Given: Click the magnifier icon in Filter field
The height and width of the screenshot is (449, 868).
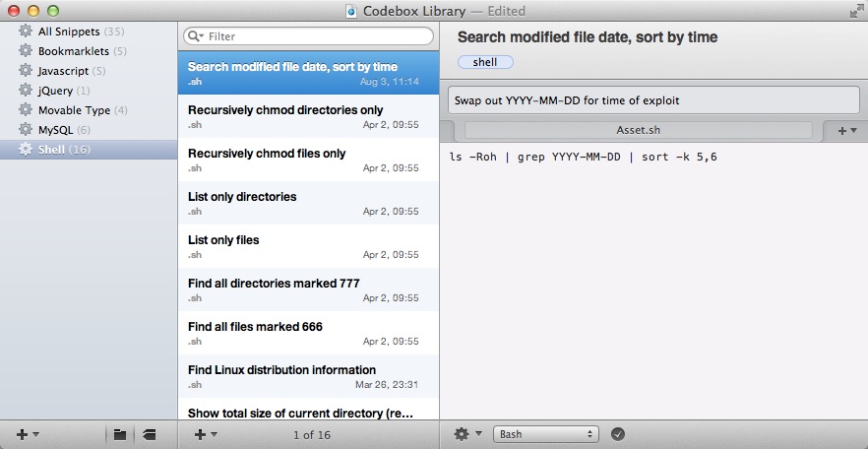Looking at the screenshot, I should point(196,36).
